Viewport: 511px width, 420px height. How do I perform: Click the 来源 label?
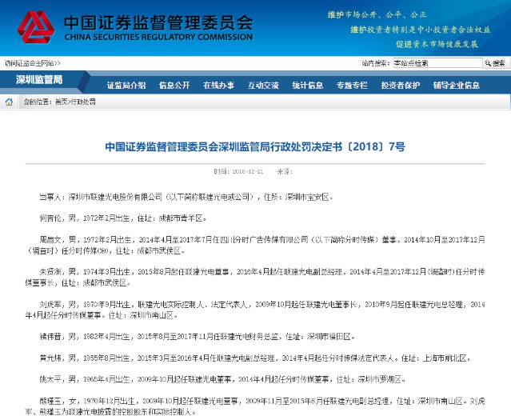coord(285,171)
